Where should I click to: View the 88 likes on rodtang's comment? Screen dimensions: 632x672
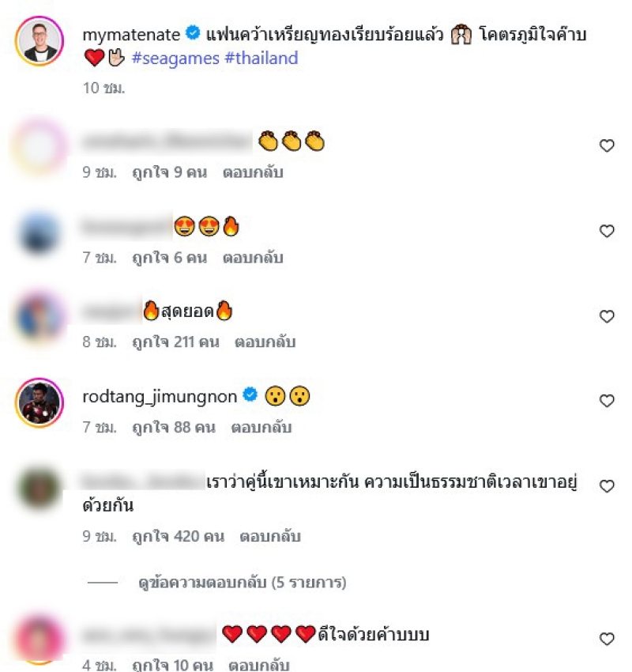174,427
